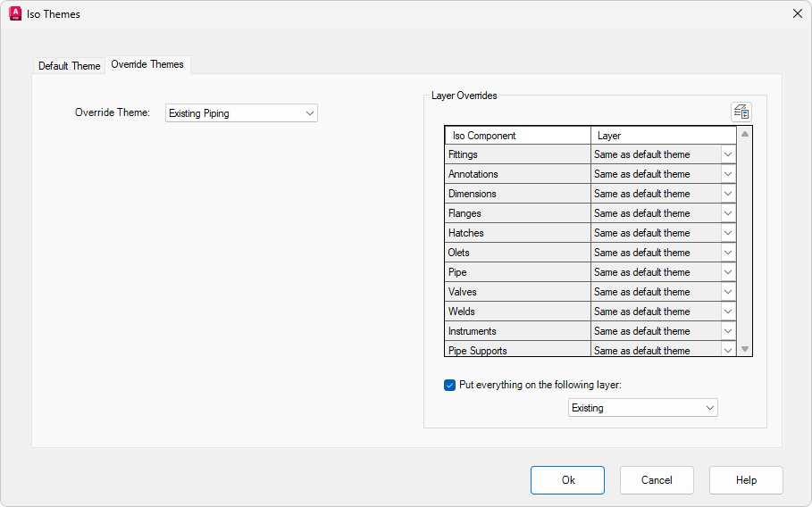Select the Override Themes tab
This screenshot has height=507, width=812.
(x=147, y=64)
